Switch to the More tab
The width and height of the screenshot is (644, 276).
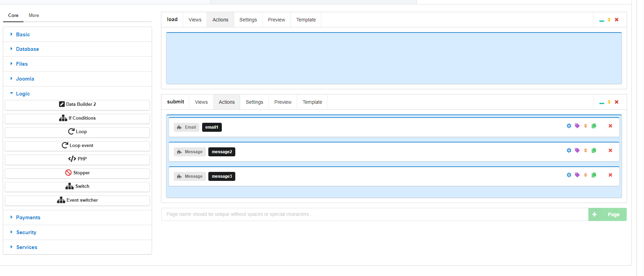pyautogui.click(x=34, y=16)
